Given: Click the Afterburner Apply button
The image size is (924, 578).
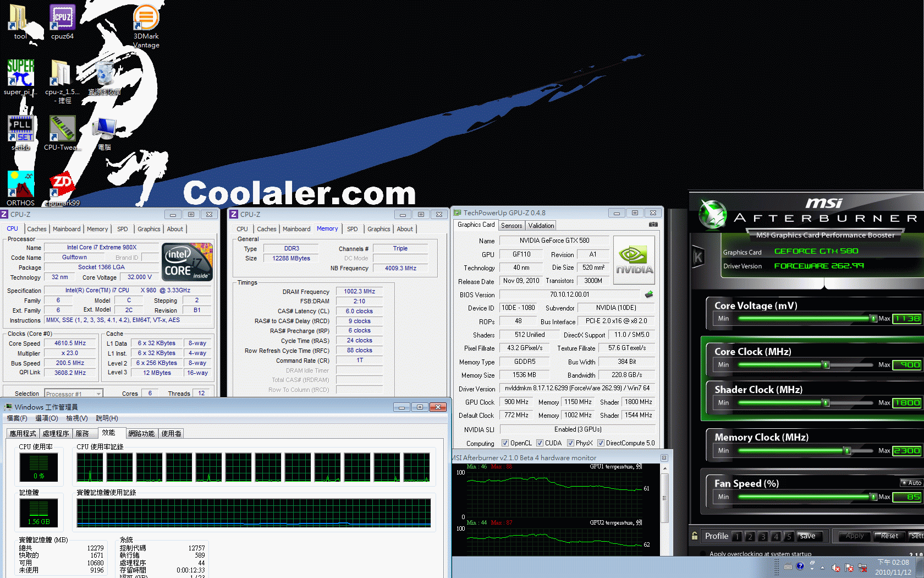Looking at the screenshot, I should click(x=854, y=536).
